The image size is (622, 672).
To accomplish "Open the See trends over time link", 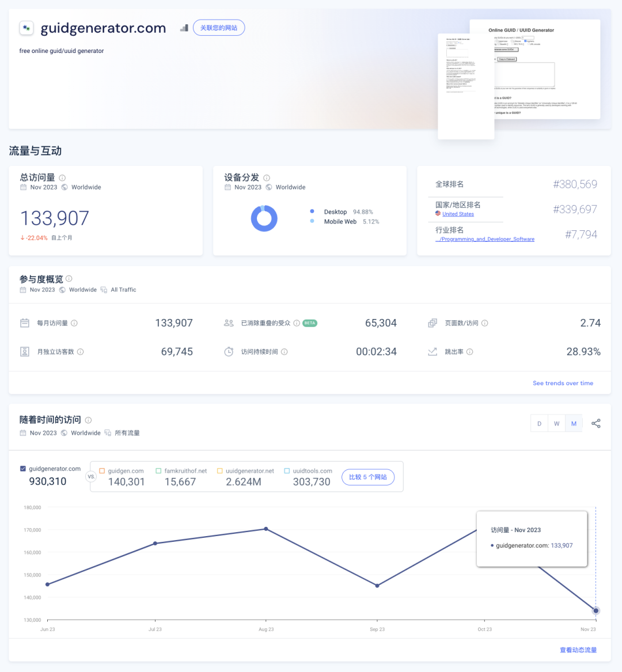I will click(563, 383).
